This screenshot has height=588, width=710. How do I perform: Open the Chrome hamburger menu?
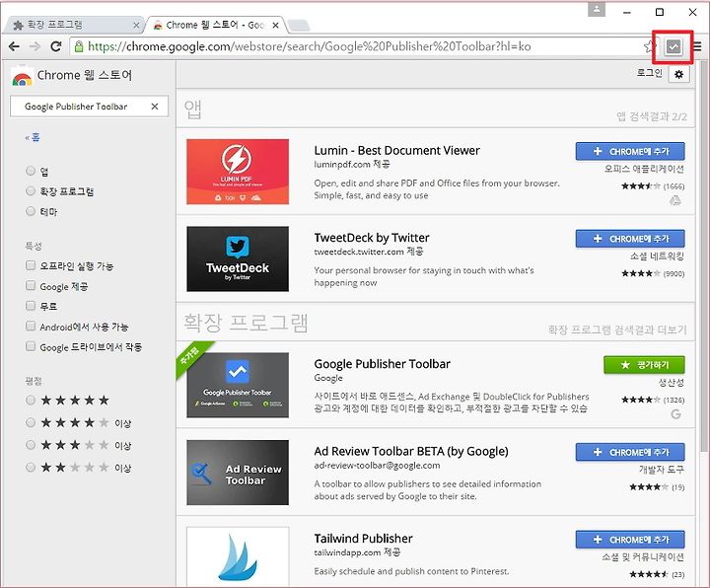click(x=698, y=46)
